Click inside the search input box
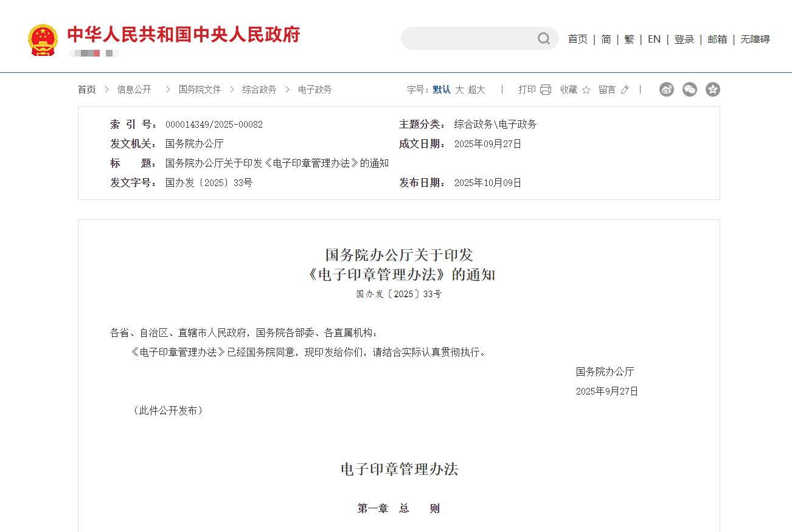Viewport: 792px width, 532px height. [x=474, y=38]
